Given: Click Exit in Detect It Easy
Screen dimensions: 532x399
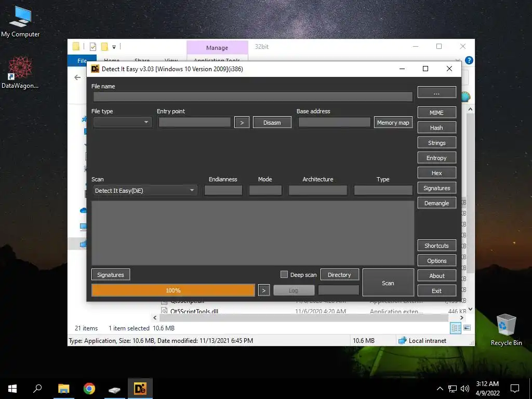Looking at the screenshot, I should [x=436, y=291].
